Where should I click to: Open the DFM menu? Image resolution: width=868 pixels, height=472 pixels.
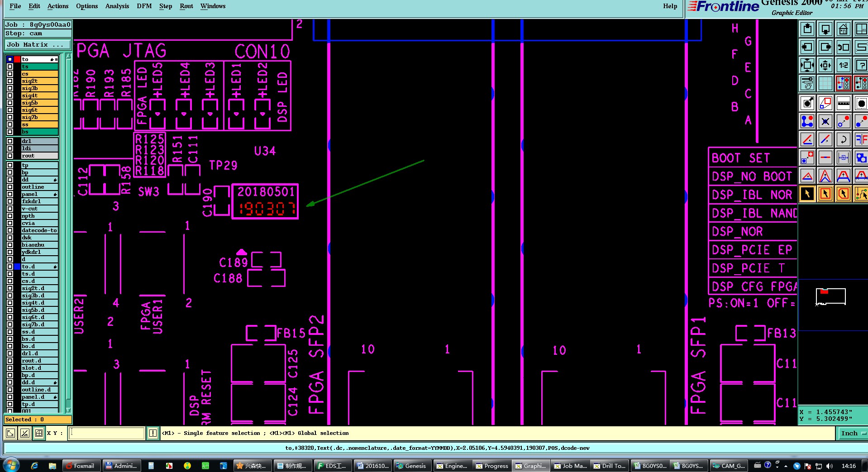(144, 6)
